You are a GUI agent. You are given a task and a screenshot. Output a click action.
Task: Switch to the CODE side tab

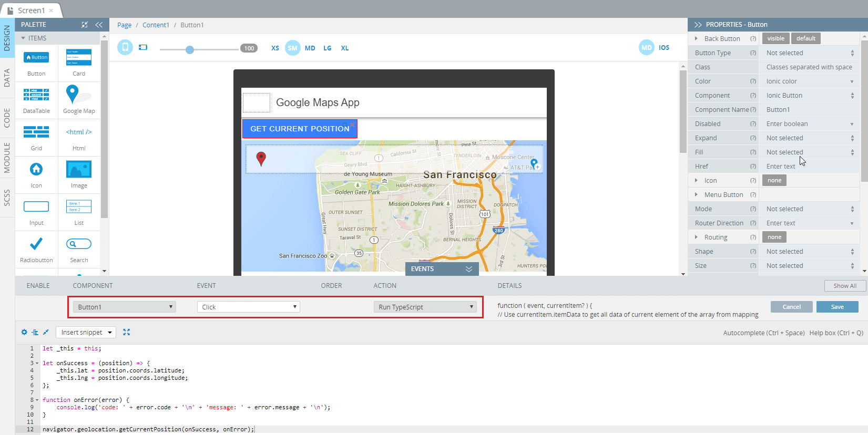pyautogui.click(x=7, y=118)
